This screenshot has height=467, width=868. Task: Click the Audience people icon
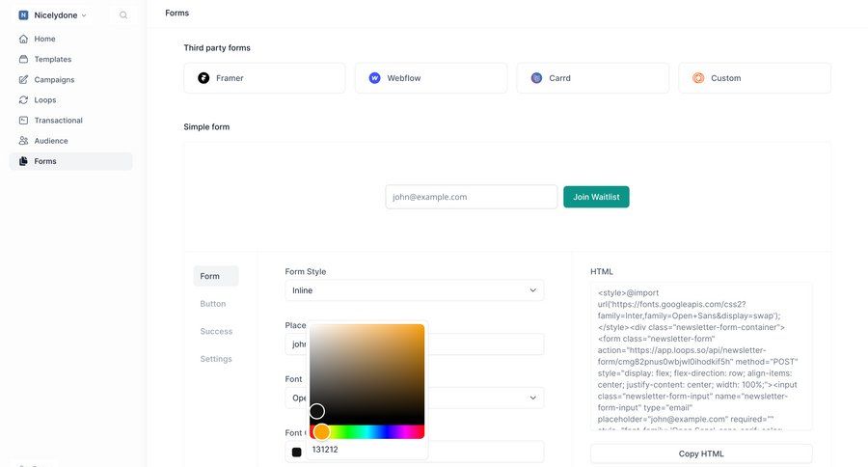click(x=23, y=141)
